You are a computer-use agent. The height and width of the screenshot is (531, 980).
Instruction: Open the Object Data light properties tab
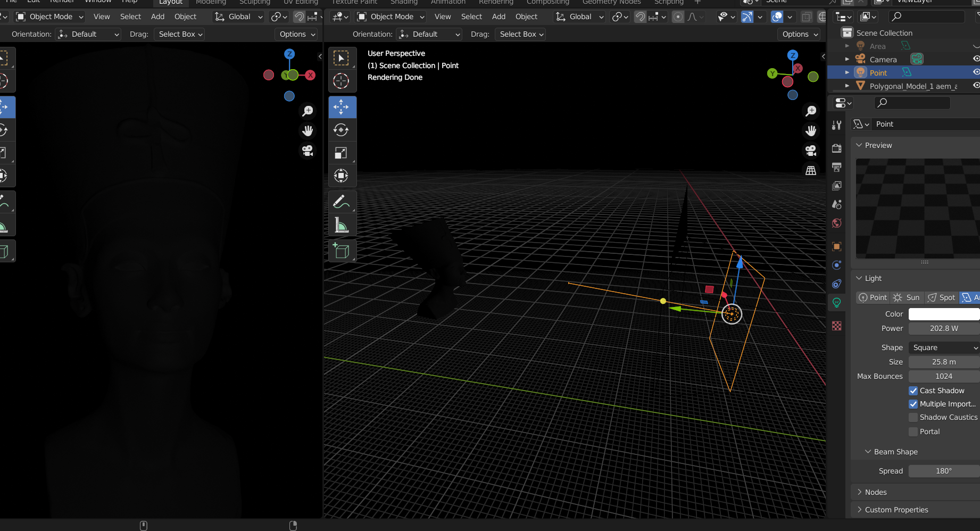(x=837, y=303)
